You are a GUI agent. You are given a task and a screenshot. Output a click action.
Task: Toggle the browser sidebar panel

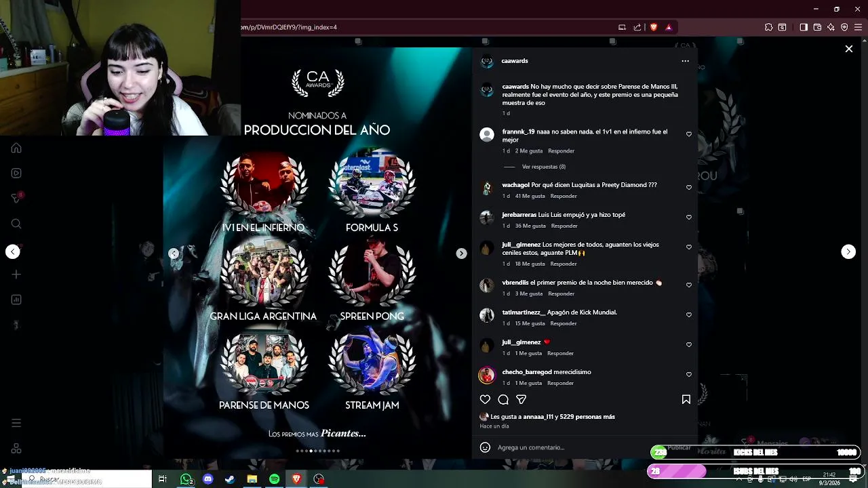click(804, 27)
